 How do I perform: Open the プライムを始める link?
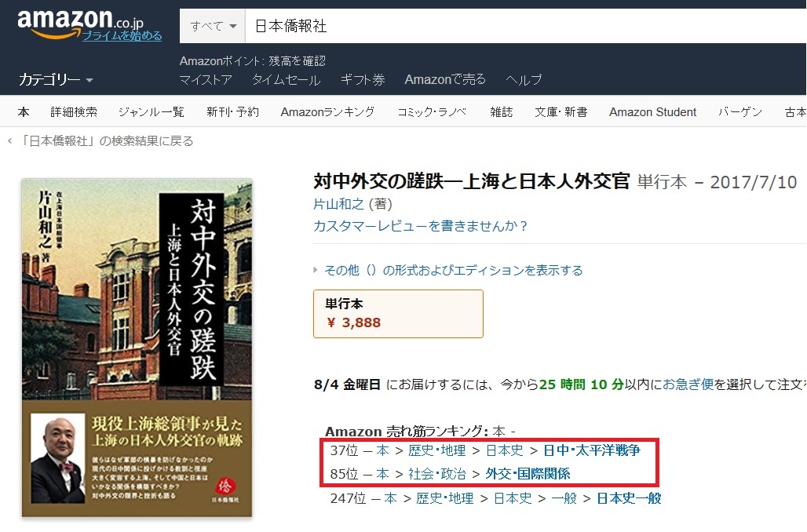[x=122, y=35]
